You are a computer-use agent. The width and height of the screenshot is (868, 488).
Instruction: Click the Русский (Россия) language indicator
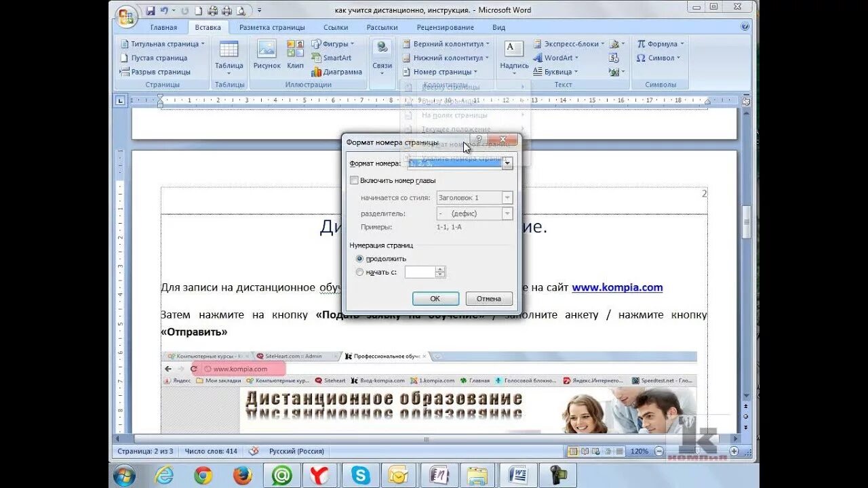(x=296, y=451)
